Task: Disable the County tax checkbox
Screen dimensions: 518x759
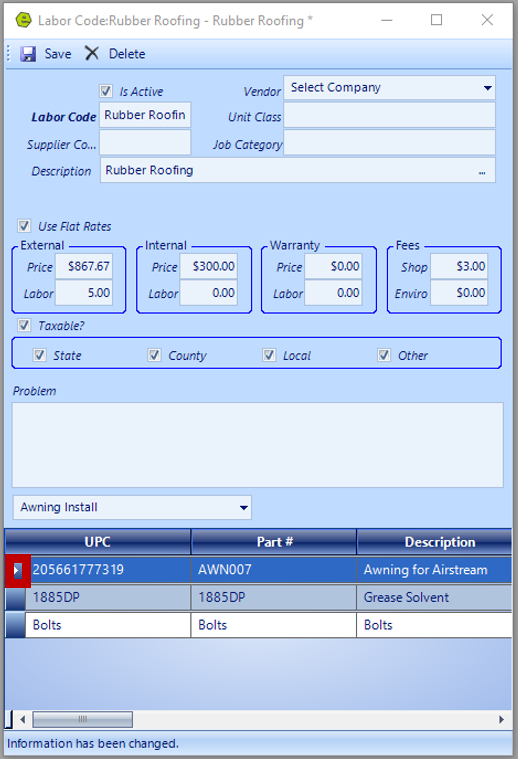Action: coord(154,355)
